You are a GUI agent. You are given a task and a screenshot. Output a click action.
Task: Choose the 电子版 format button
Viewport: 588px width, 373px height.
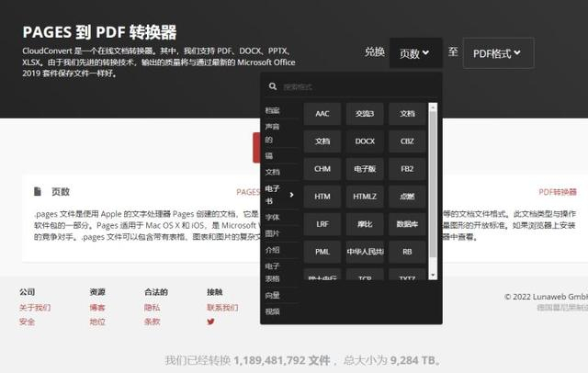click(365, 169)
